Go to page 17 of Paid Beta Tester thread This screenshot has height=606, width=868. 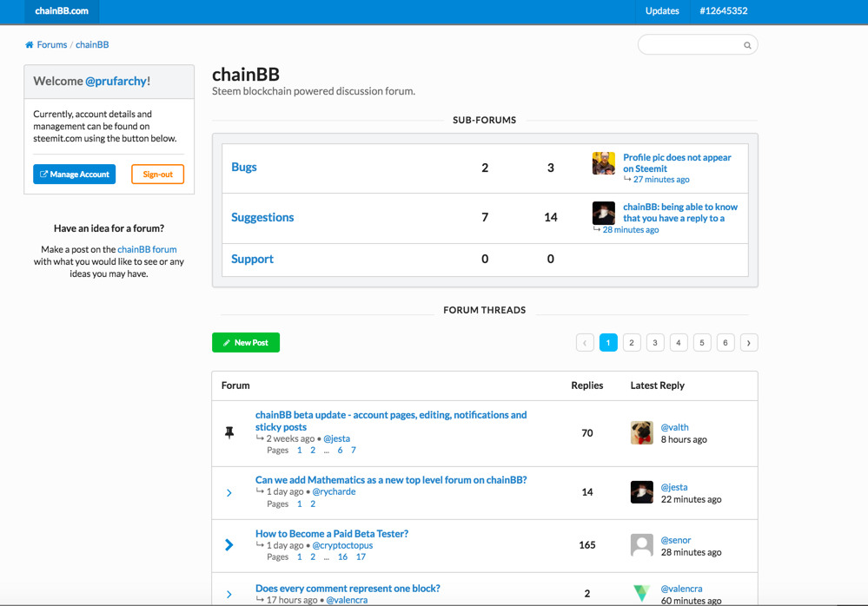click(x=361, y=557)
